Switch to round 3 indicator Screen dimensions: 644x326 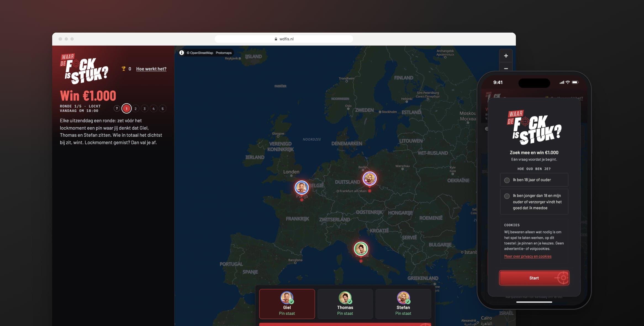coord(145,109)
